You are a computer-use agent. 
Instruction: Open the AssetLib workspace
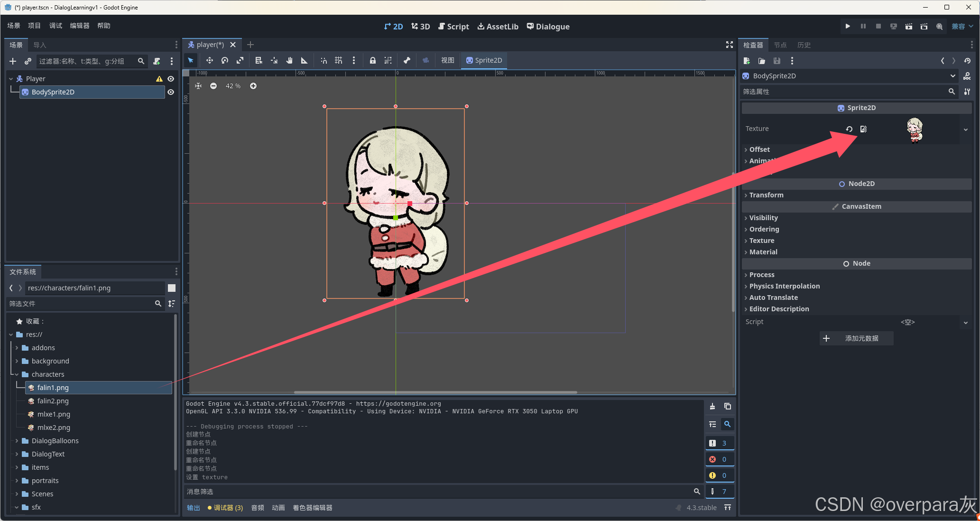pos(498,27)
